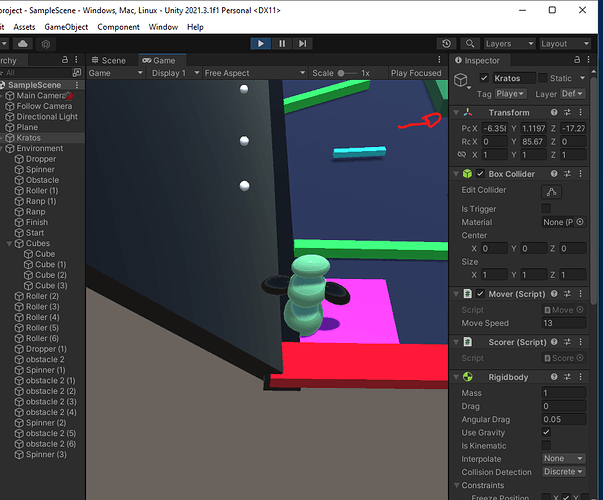Open the Collision Detection dropdown
Image resolution: width=603 pixels, height=500 pixels.
click(x=564, y=472)
